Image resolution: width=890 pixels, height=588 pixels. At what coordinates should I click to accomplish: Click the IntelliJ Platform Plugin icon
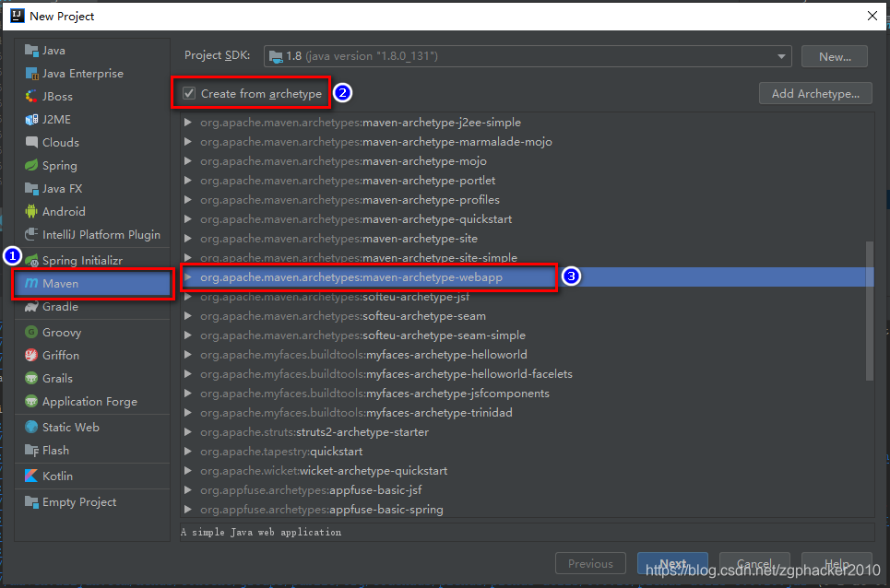pos(31,235)
